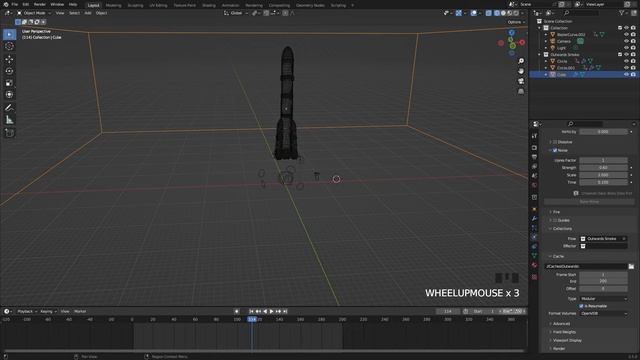Toggle the Is Resumable checkbox
The width and height of the screenshot is (640, 360).
coord(581,306)
